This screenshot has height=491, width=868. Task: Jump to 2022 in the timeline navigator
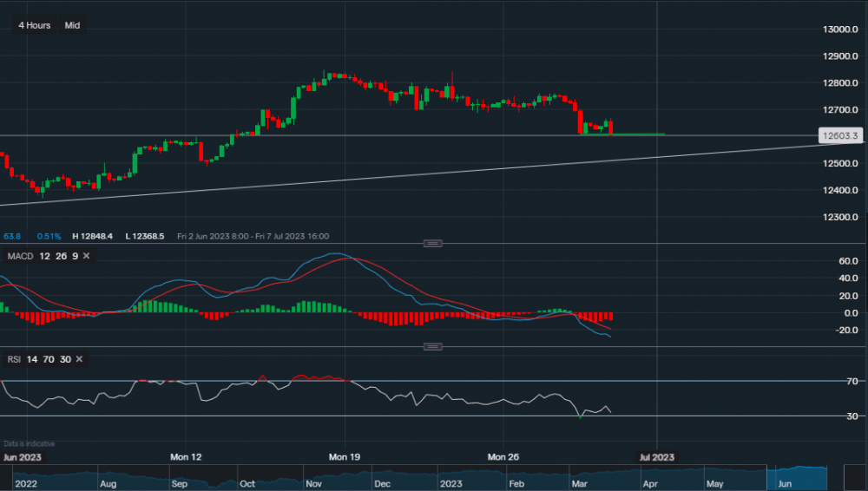[x=26, y=482]
